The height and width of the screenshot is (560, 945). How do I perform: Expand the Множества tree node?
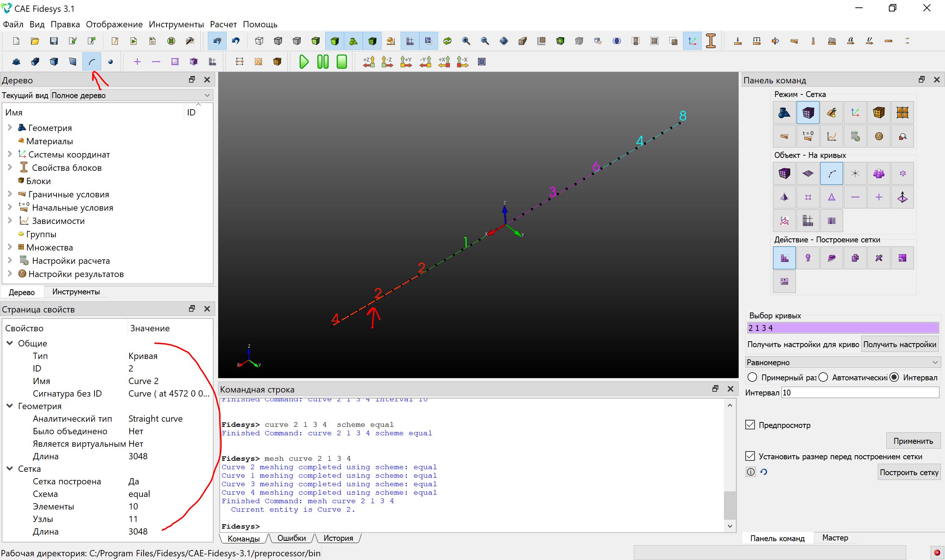tap(10, 247)
